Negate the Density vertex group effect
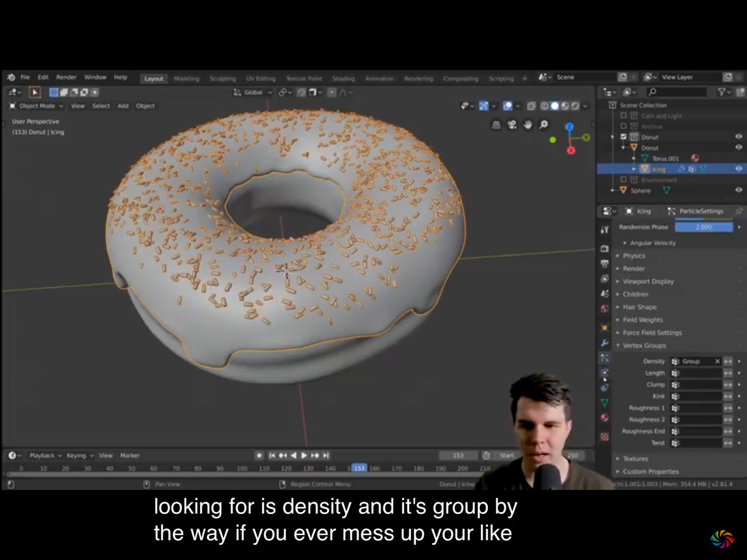This screenshot has width=747, height=560. (x=728, y=361)
